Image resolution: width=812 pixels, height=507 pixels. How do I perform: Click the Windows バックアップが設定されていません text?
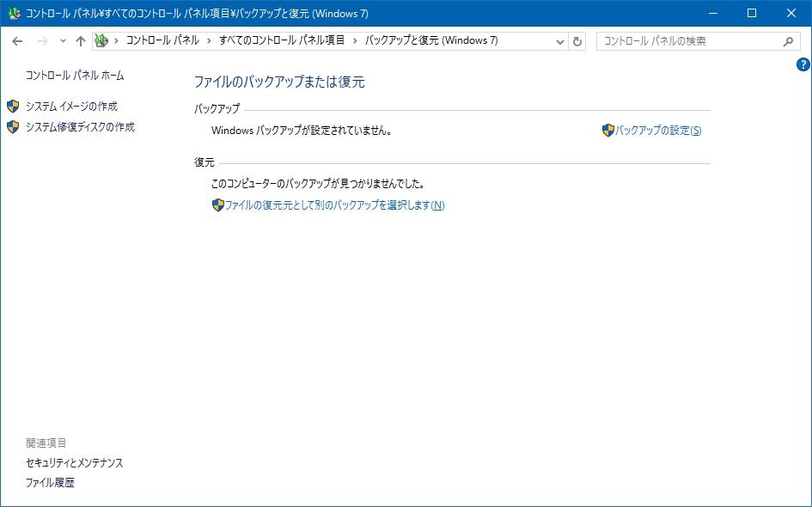[x=302, y=131]
